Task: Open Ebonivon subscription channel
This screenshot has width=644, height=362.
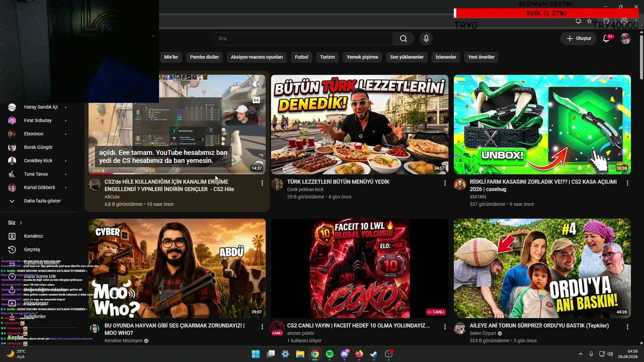Action: [34, 134]
